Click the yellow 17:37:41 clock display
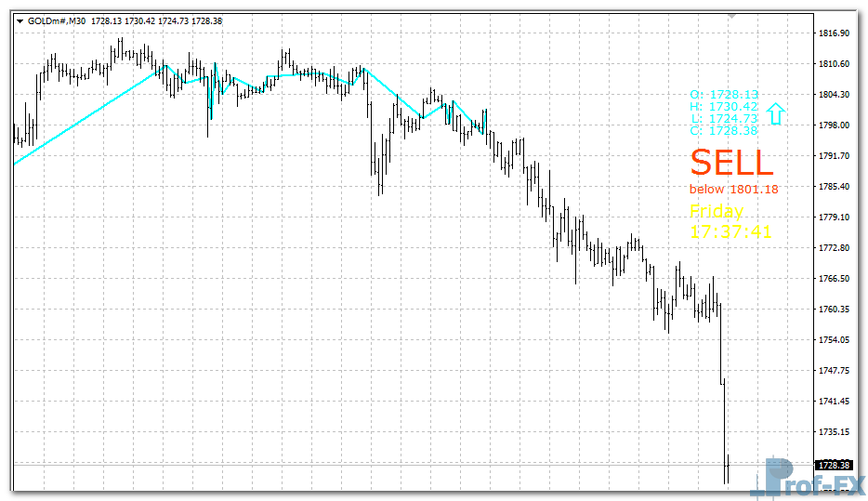The width and height of the screenshot is (868, 501). coord(730,231)
